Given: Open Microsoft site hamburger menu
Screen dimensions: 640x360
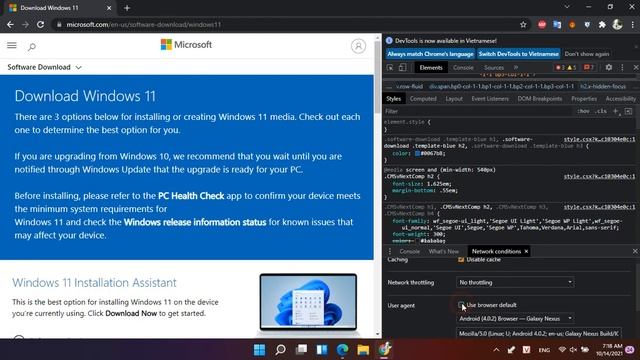Looking at the screenshot, I should [12, 45].
